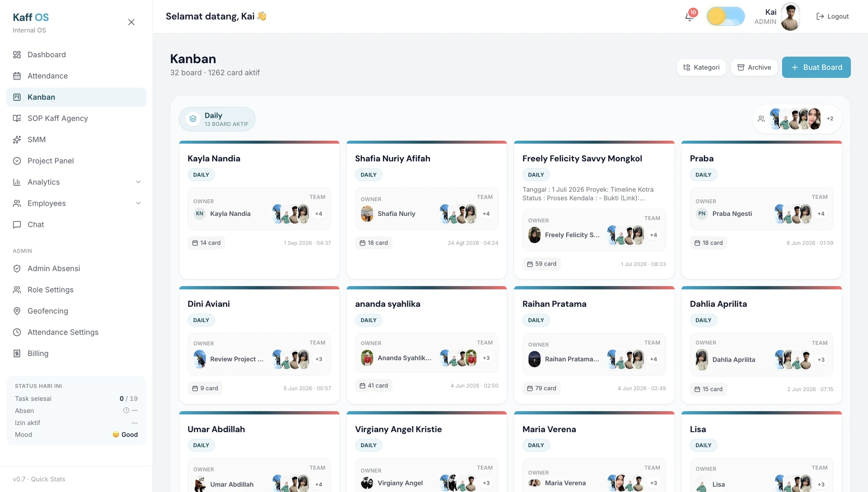Screen dimensions: 868x492
Task: Open the Geofencing admin link
Action: click(x=76, y=311)
